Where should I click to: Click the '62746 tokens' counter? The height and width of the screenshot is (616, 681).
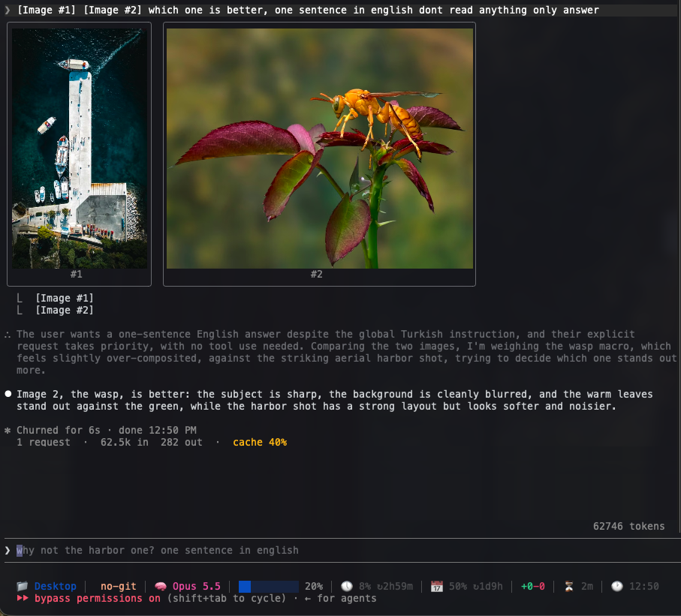tap(628, 526)
